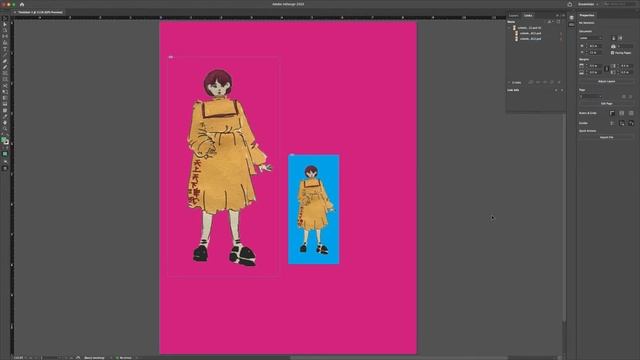Click Relink icon in Links panel
640x360 pixels.
538,82
